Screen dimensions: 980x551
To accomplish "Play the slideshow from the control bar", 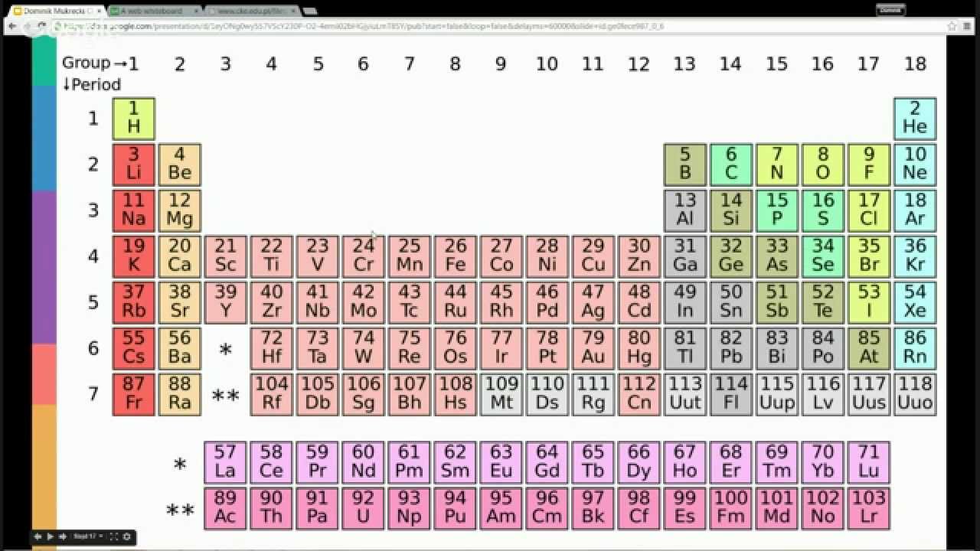I will tap(50, 536).
